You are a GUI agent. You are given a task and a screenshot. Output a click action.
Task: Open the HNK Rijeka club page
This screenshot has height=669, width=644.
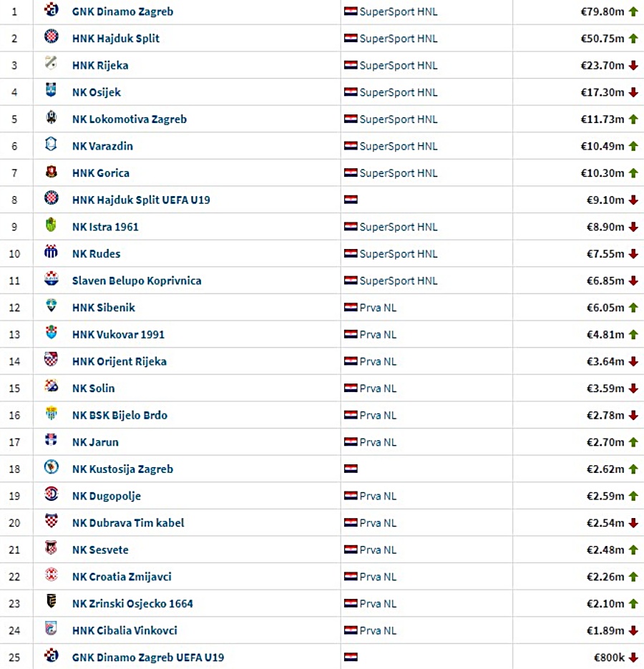(100, 65)
